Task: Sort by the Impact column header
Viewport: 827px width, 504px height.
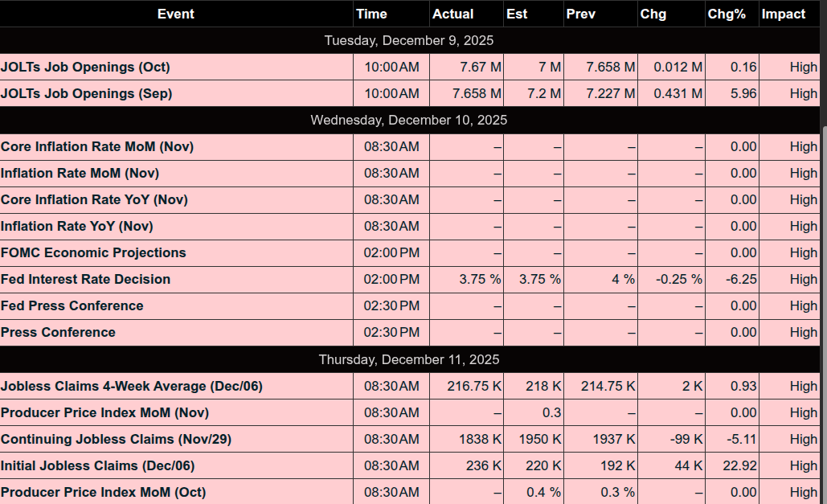Action: [783, 14]
